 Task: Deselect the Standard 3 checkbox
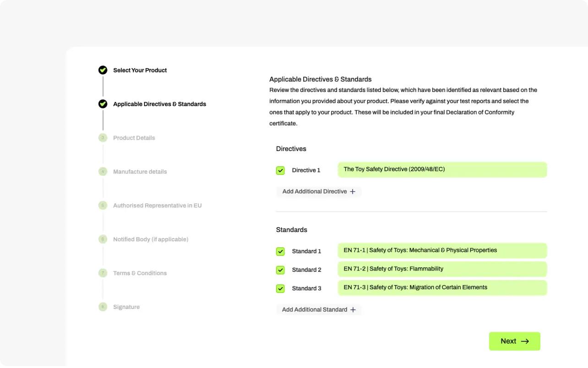click(x=280, y=288)
